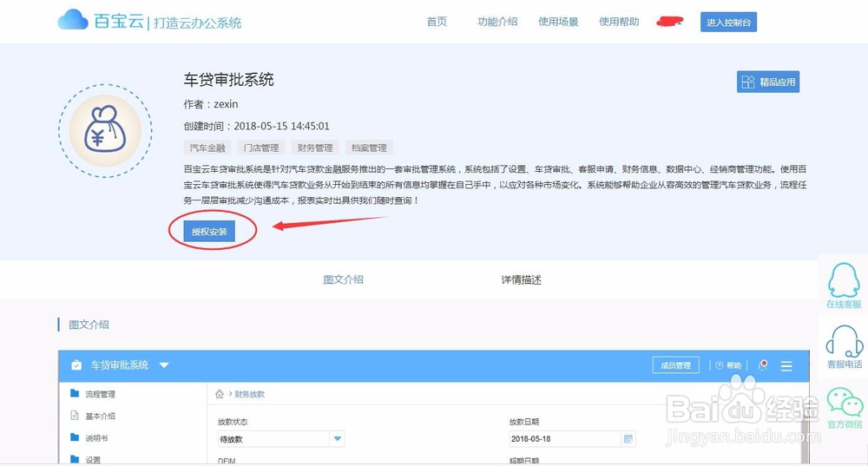The height and width of the screenshot is (466, 868).
Task: Click the 门店管理 tag
Action: point(261,148)
